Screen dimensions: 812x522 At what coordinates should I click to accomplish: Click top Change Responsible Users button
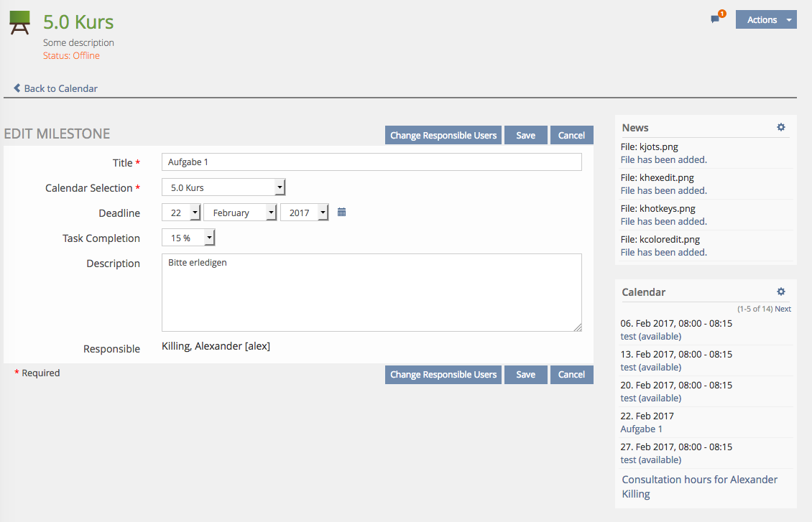coord(443,136)
